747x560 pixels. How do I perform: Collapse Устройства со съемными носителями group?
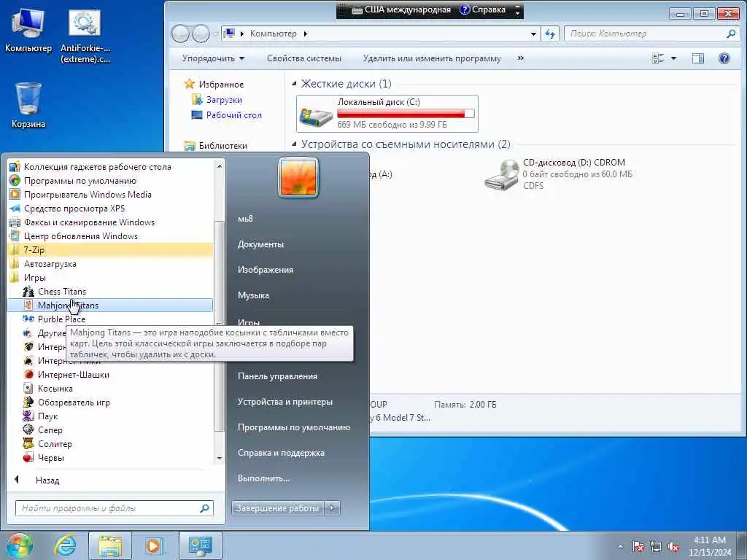[295, 144]
